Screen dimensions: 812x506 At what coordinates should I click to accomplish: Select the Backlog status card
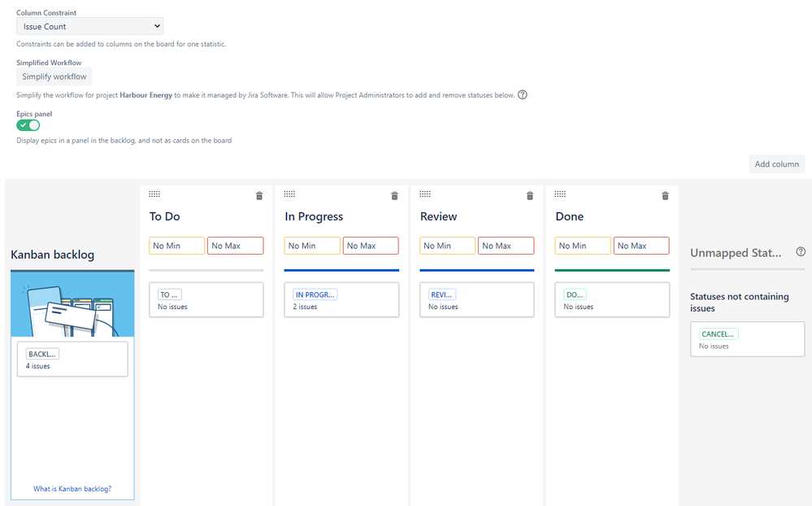[x=72, y=359]
